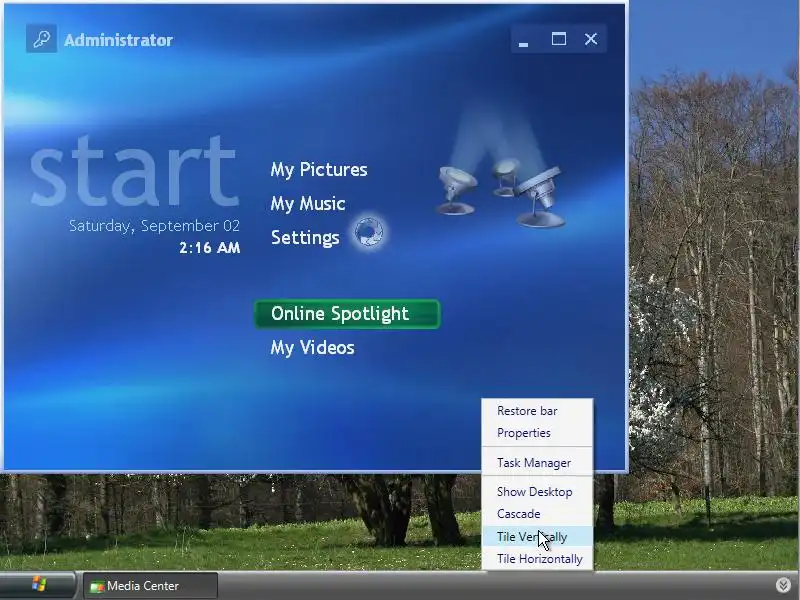The height and width of the screenshot is (600, 800).
Task: Choose Properties from context menu
Action: 537,433
